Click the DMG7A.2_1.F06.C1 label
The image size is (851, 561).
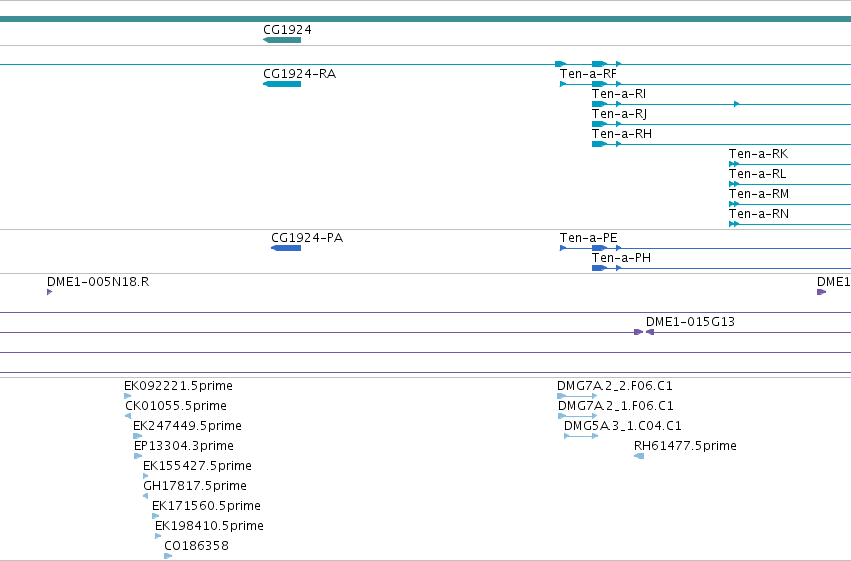point(615,406)
